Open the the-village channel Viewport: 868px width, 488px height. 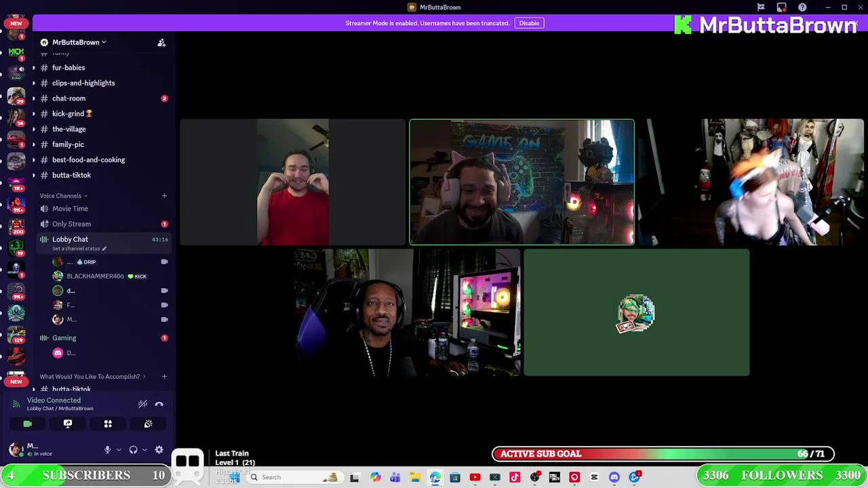(x=68, y=129)
